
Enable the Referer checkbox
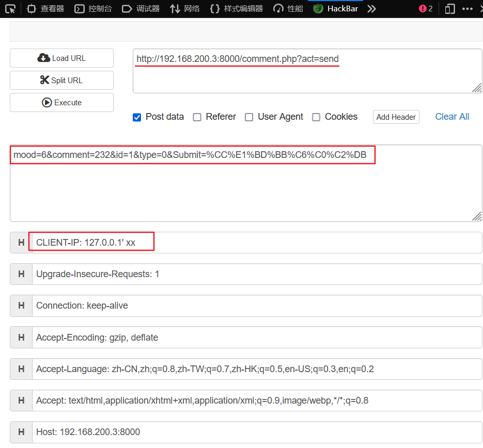coord(197,117)
